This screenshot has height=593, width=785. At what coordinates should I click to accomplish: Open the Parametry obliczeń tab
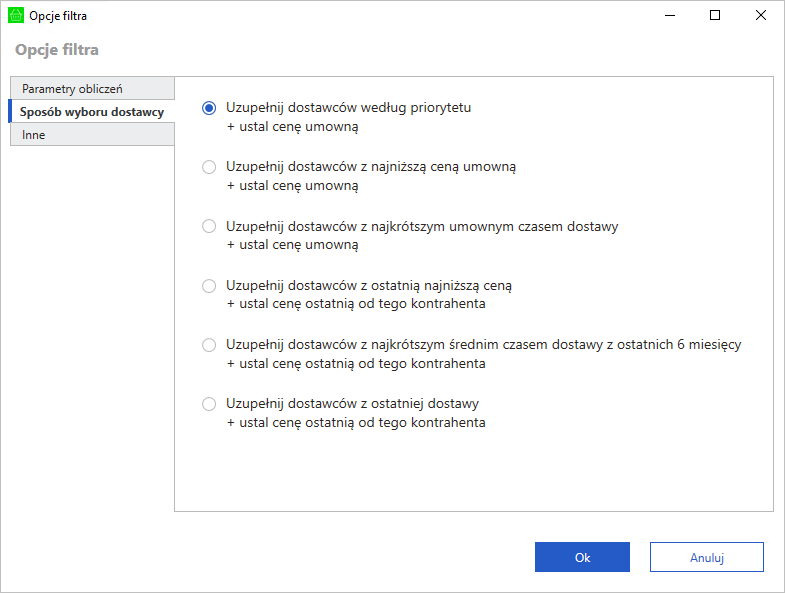[x=92, y=89]
